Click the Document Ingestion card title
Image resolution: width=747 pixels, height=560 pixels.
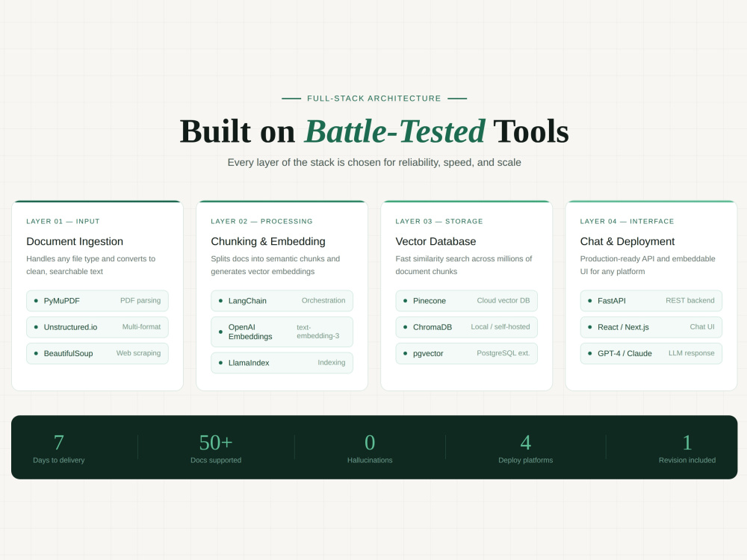75,241
